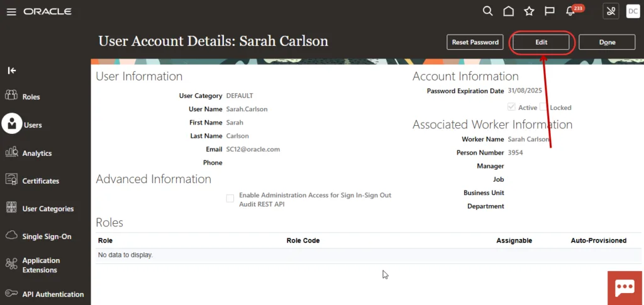Go to the Home icon

pyautogui.click(x=508, y=11)
